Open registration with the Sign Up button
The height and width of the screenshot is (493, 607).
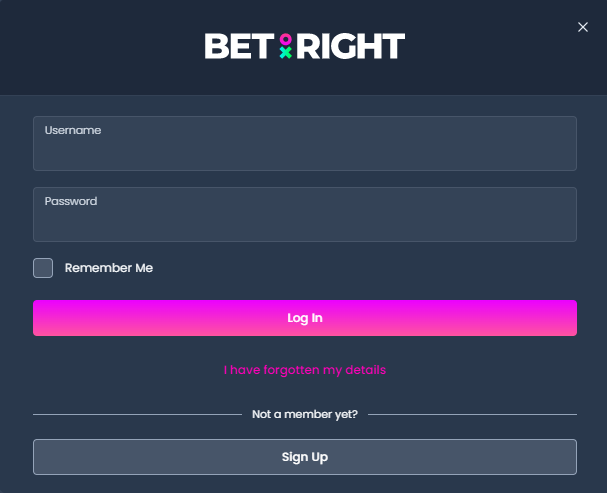click(305, 457)
